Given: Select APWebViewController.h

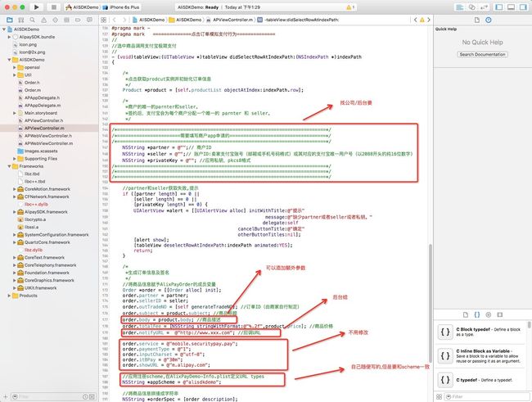Looking at the screenshot, I should point(48,136).
